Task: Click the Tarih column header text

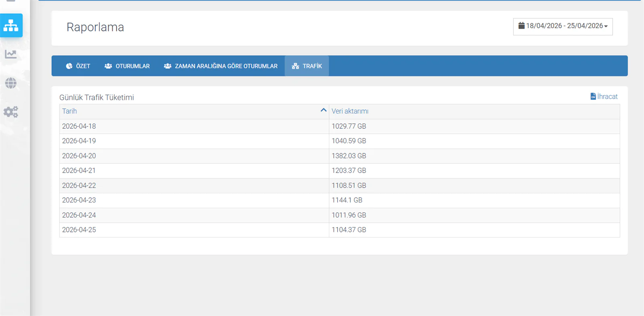Action: tap(69, 111)
